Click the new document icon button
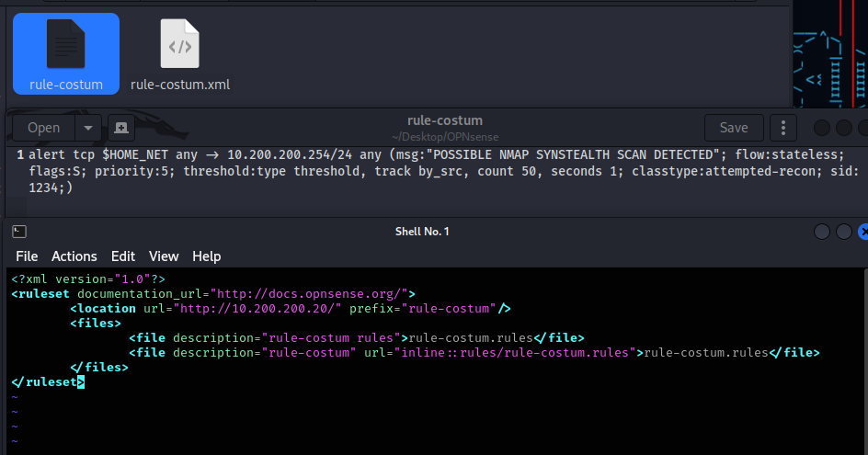This screenshot has height=455, width=868. [x=121, y=128]
